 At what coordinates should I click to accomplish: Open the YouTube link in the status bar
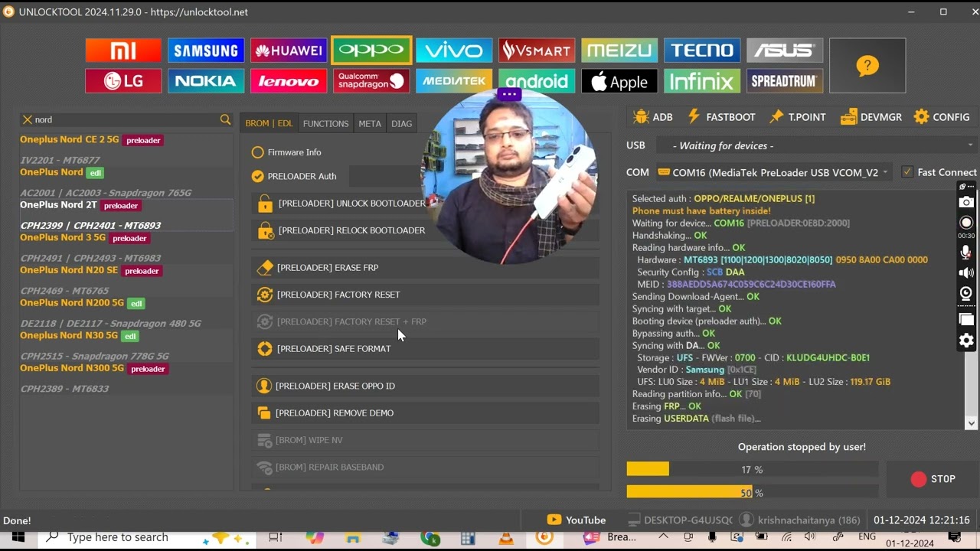point(577,520)
